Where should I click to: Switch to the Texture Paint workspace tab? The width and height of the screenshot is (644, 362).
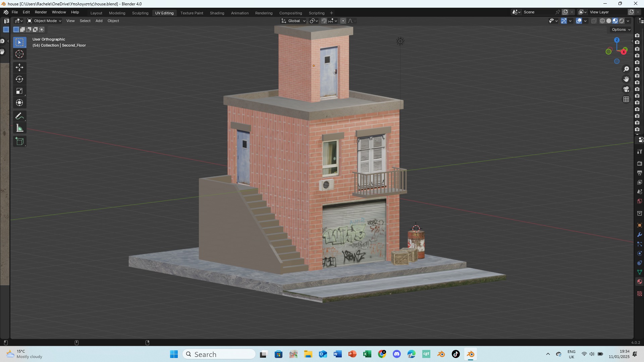pos(192,13)
